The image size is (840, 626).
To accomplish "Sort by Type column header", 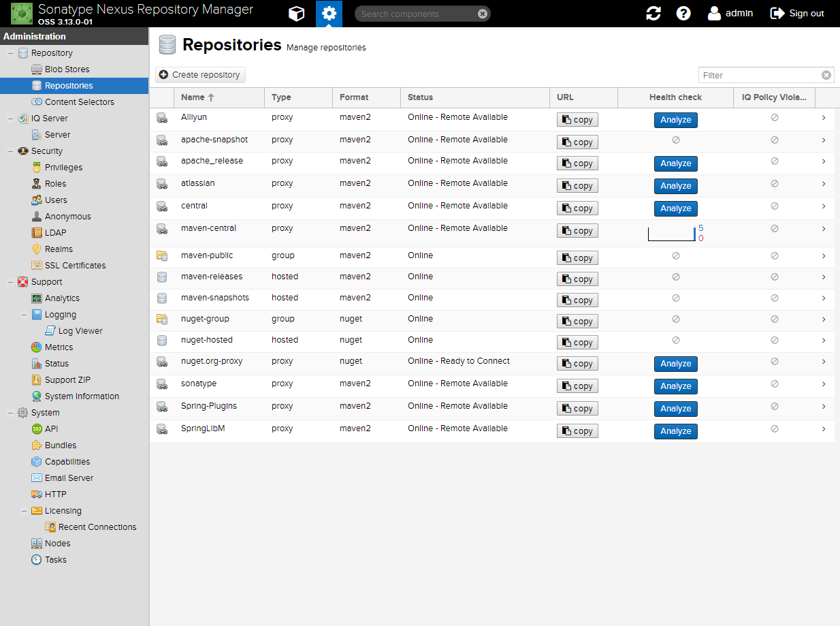I will click(x=298, y=97).
